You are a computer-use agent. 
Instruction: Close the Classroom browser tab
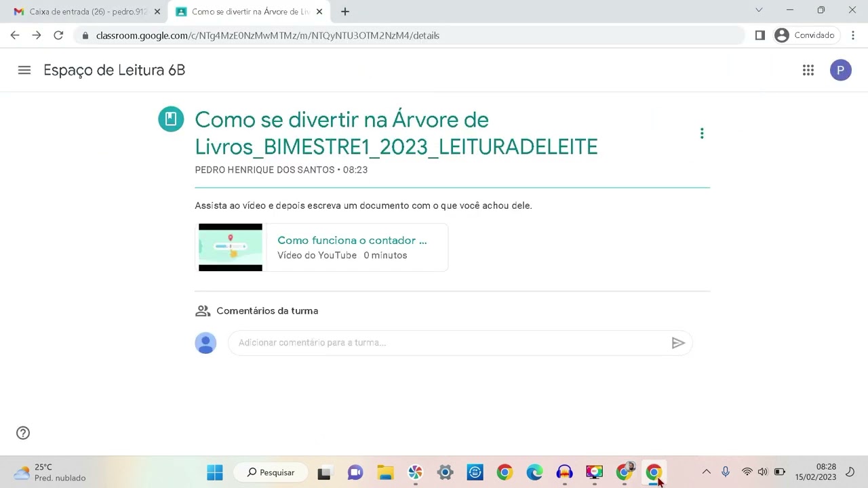319,12
